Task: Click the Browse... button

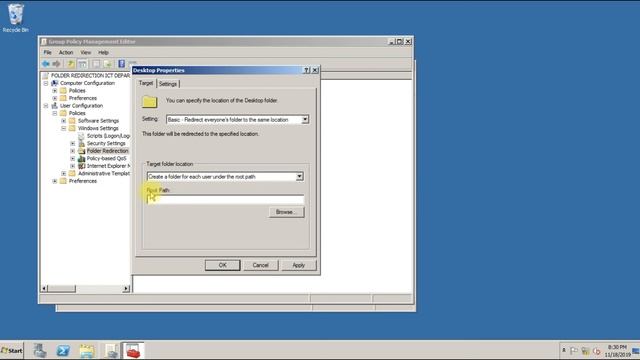Action: (x=286, y=212)
